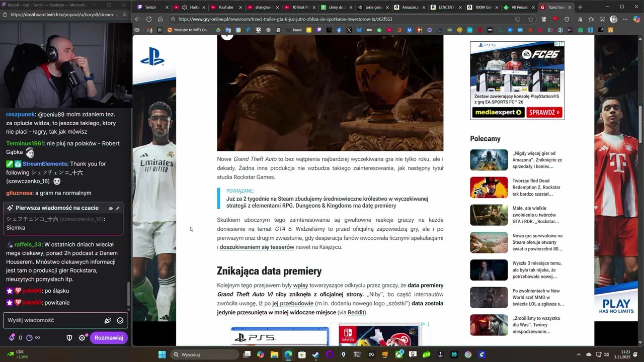Switch to the LENCENT tab
644x362 pixels.
(x=446, y=7)
